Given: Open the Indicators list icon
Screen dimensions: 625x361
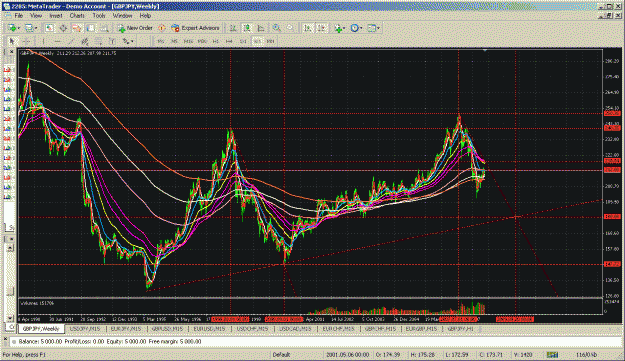Looking at the screenshot, I should click(x=338, y=28).
